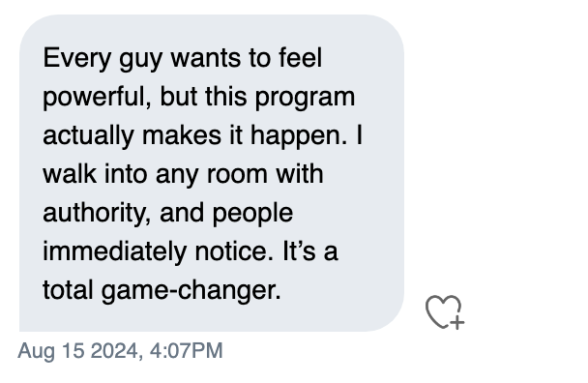Click the line 'actually makes it happen'

pyautogui.click(x=195, y=135)
